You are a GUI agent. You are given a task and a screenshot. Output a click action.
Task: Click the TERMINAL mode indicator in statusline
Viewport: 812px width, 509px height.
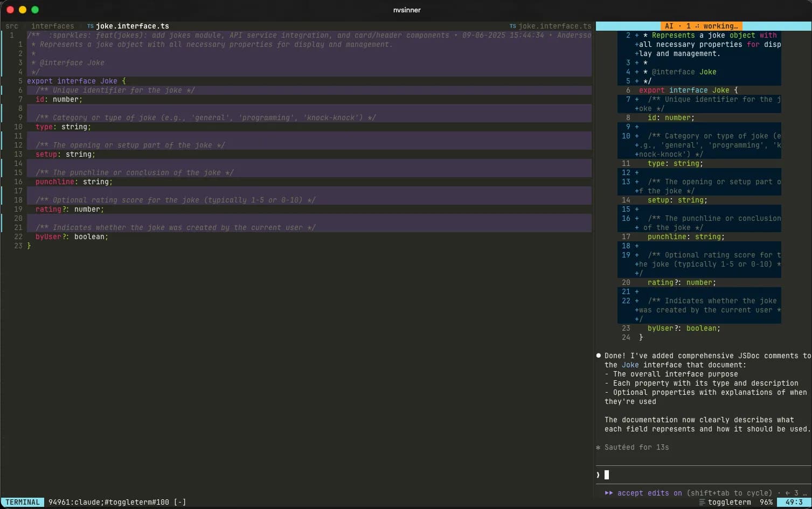tap(23, 502)
